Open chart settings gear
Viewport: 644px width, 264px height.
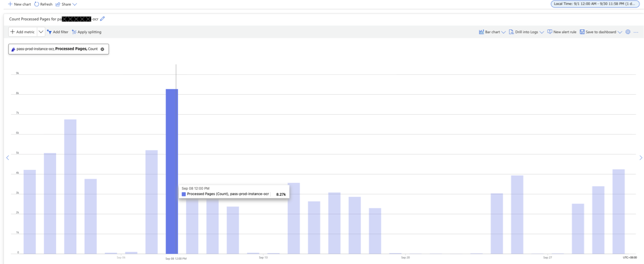pos(628,32)
